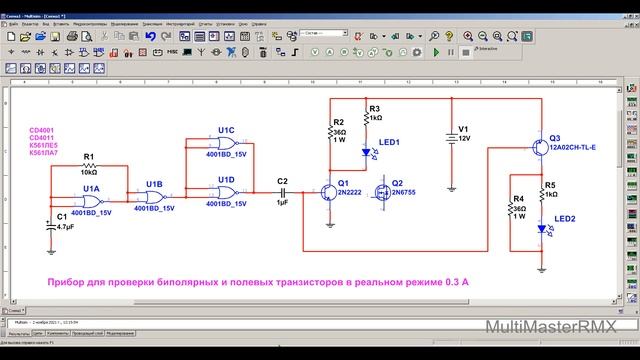
Task: Place a source component (ground symbol icon)
Action: point(11,52)
